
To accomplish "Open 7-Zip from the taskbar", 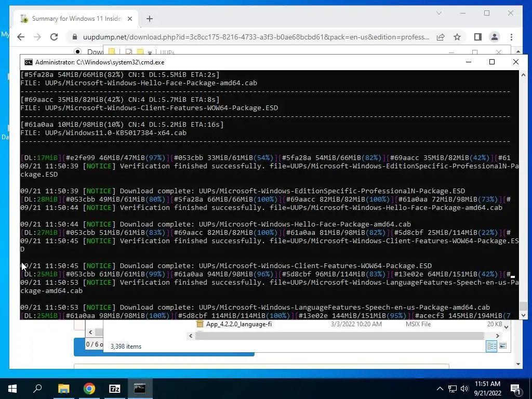I will pos(115,389).
